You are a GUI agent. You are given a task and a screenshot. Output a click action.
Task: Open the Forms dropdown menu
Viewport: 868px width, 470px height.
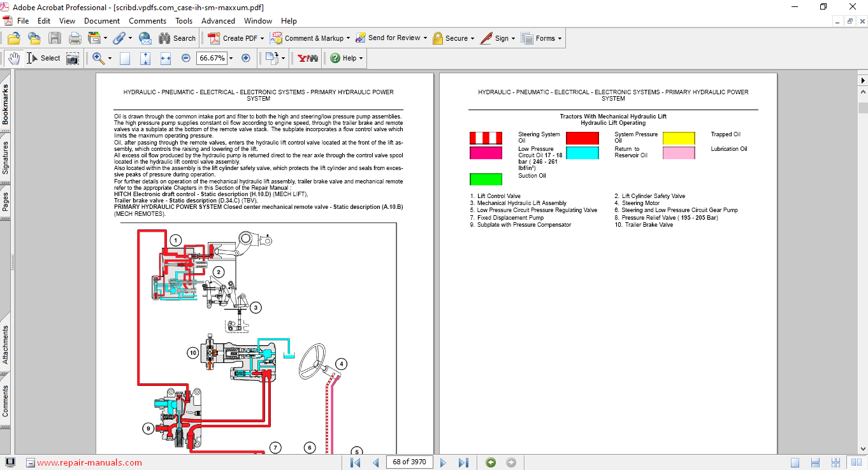tap(541, 38)
